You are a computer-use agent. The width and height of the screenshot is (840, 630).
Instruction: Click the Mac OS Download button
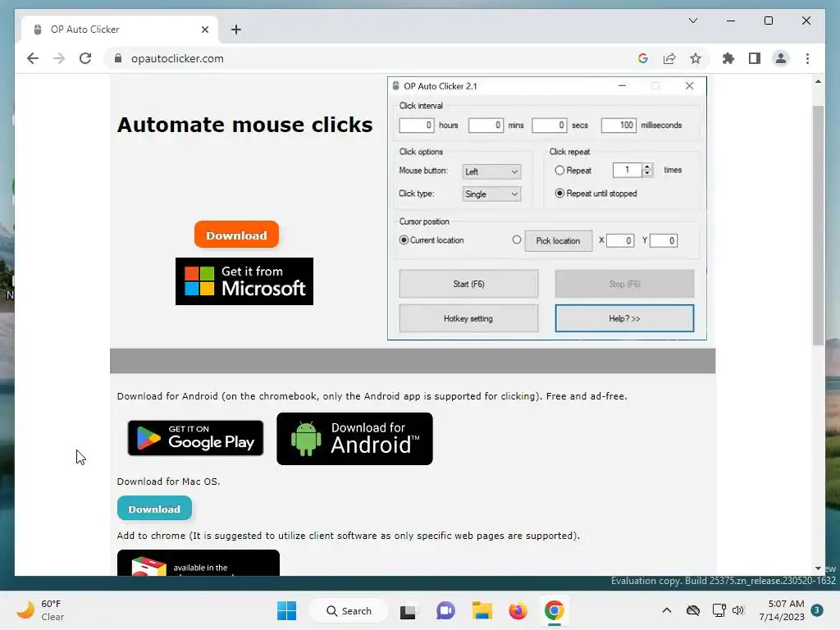[154, 509]
